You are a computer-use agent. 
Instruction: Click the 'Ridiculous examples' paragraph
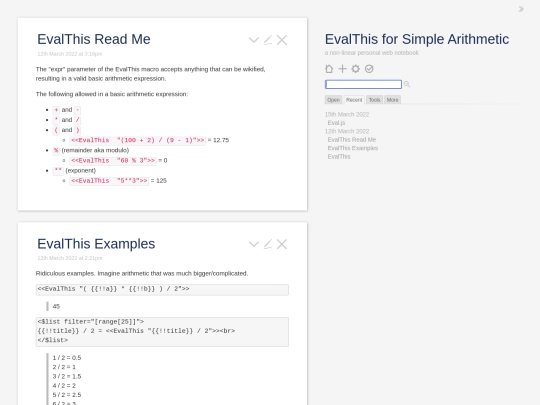(x=142, y=273)
